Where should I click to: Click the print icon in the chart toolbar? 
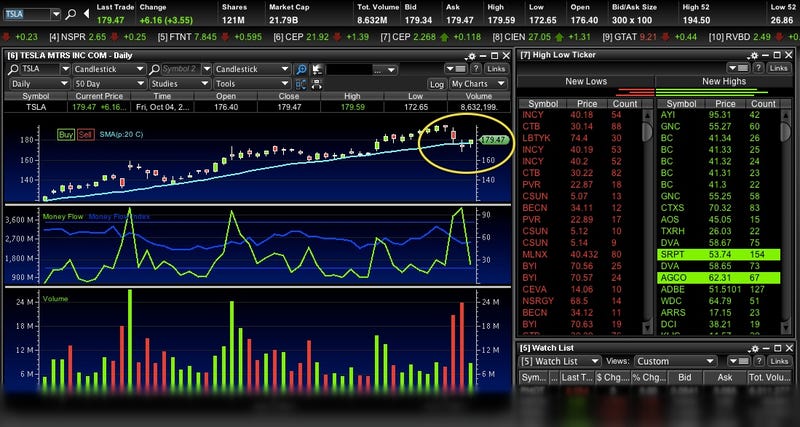(x=317, y=84)
